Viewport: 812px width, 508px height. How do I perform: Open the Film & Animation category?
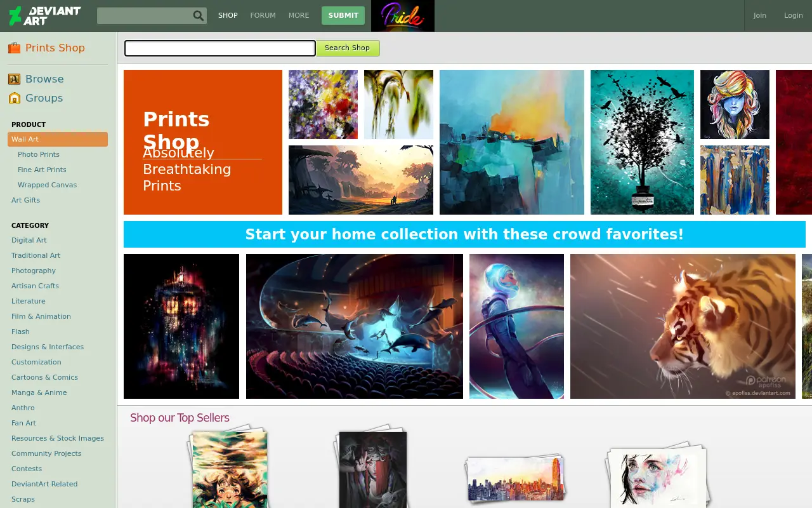(41, 316)
